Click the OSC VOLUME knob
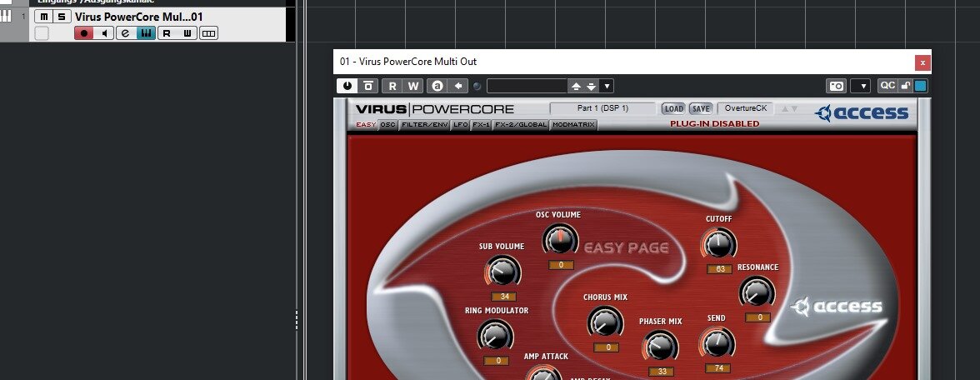980x380 pixels. (x=560, y=239)
